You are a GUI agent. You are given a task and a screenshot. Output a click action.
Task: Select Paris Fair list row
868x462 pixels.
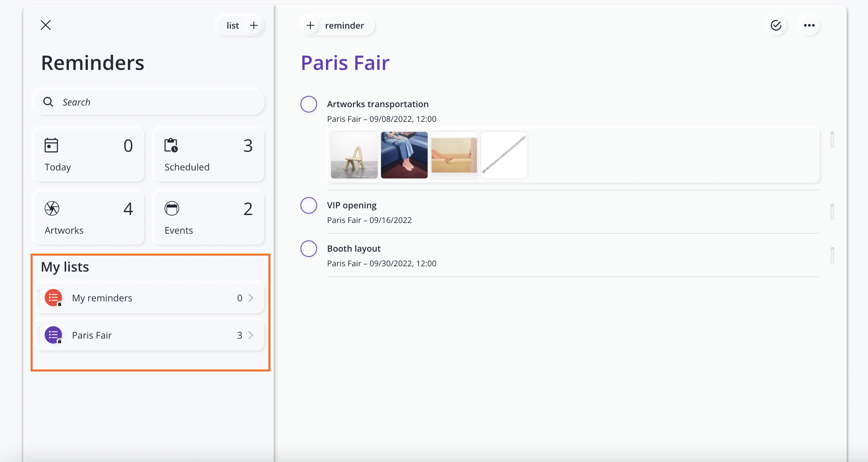click(x=149, y=335)
